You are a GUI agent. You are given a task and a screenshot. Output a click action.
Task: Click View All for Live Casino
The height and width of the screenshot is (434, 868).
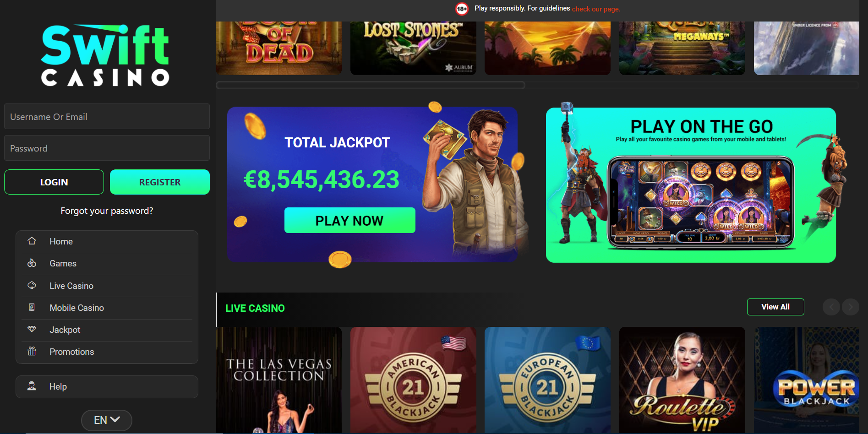pos(775,307)
